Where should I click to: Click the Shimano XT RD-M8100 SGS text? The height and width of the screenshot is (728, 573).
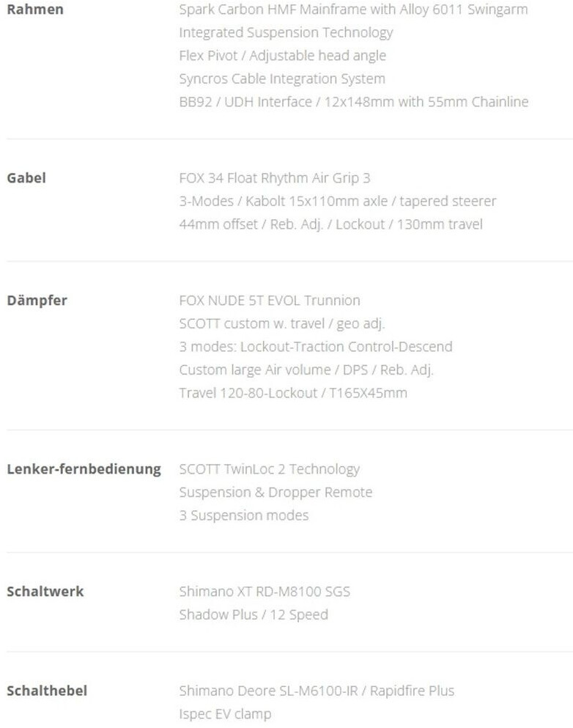pos(265,592)
